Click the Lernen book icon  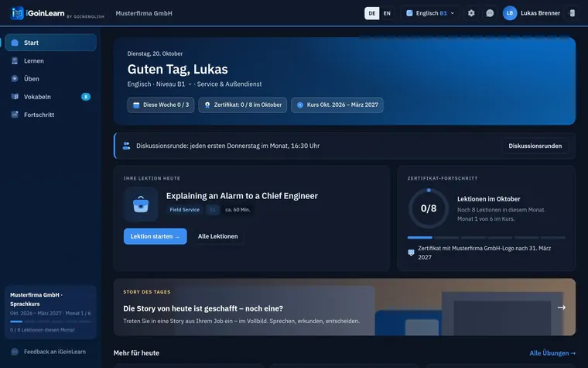(x=15, y=61)
